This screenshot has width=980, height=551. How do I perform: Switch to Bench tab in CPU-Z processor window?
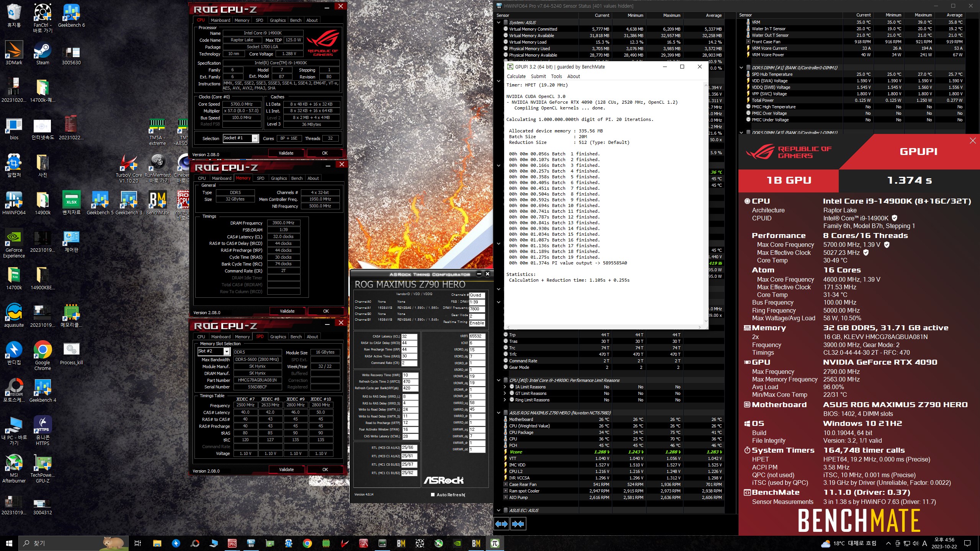pyautogui.click(x=296, y=20)
